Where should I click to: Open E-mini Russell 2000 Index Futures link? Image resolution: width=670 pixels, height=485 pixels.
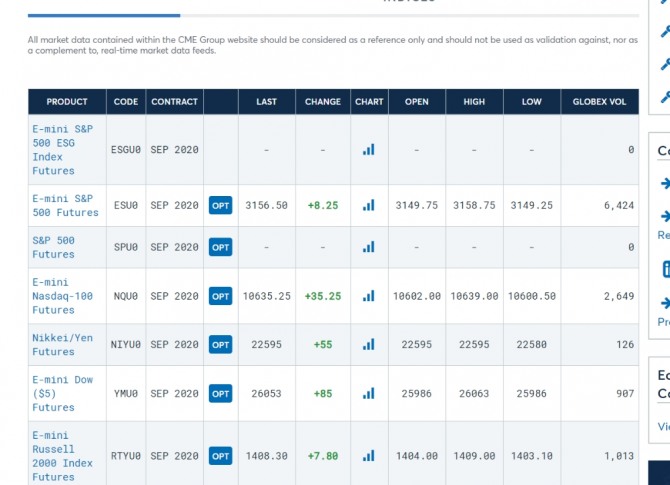pos(62,456)
